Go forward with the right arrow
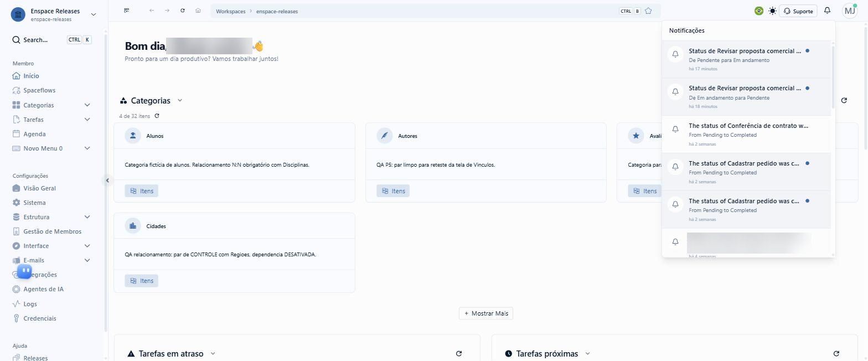The height and width of the screenshot is (361, 868). pyautogui.click(x=167, y=11)
